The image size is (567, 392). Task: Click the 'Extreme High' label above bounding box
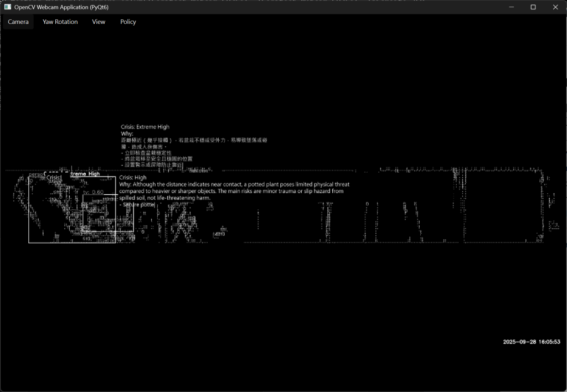tap(83, 174)
